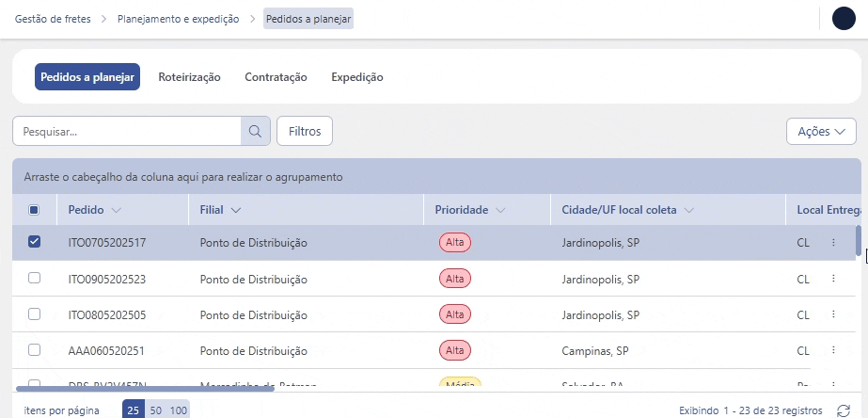
Task: Open the Filial column menu chevron
Action: (x=235, y=210)
